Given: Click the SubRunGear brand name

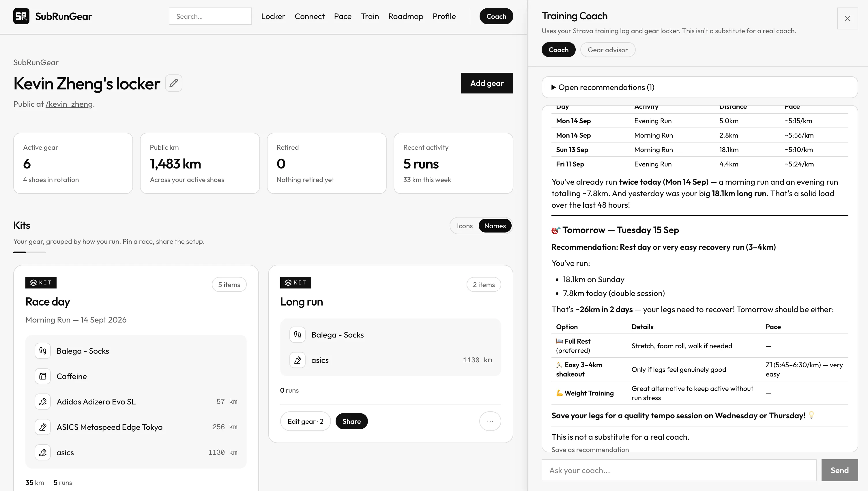Looking at the screenshot, I should tap(63, 16).
